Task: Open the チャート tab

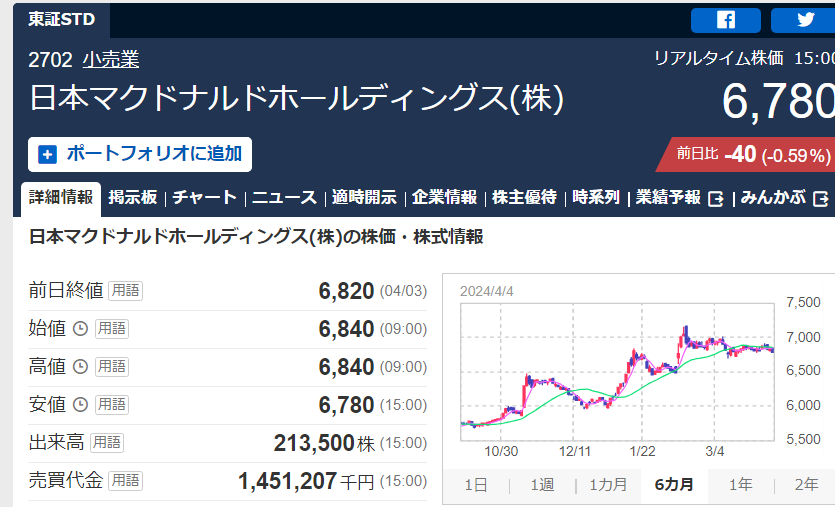Action: click(204, 198)
